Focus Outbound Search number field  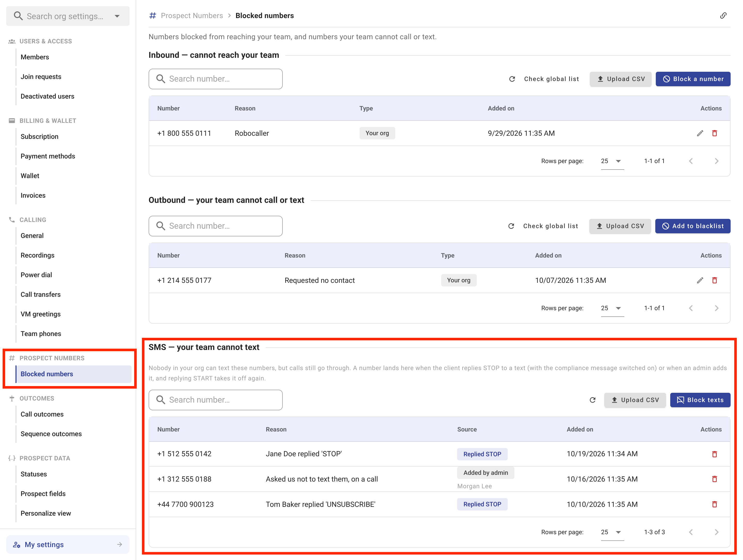[216, 226]
